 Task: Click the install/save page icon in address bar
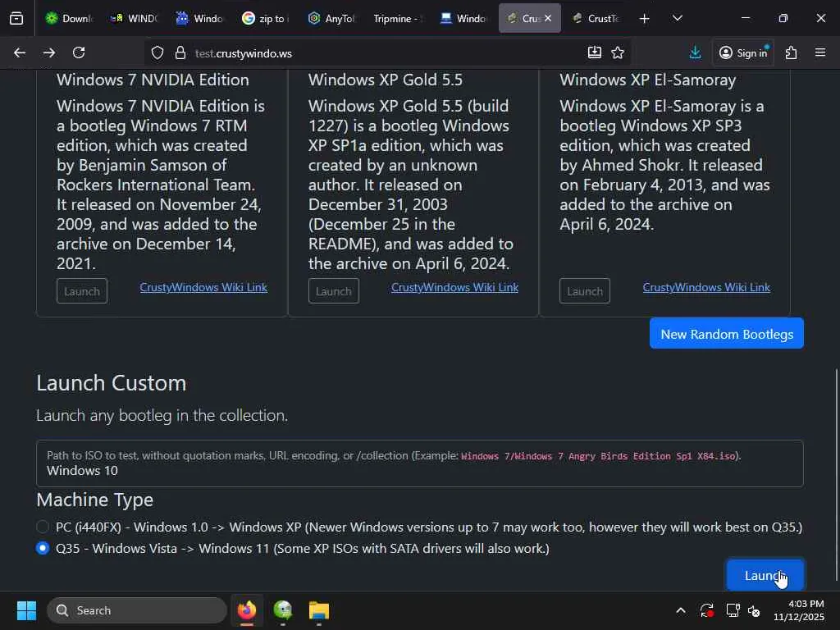[595, 52]
